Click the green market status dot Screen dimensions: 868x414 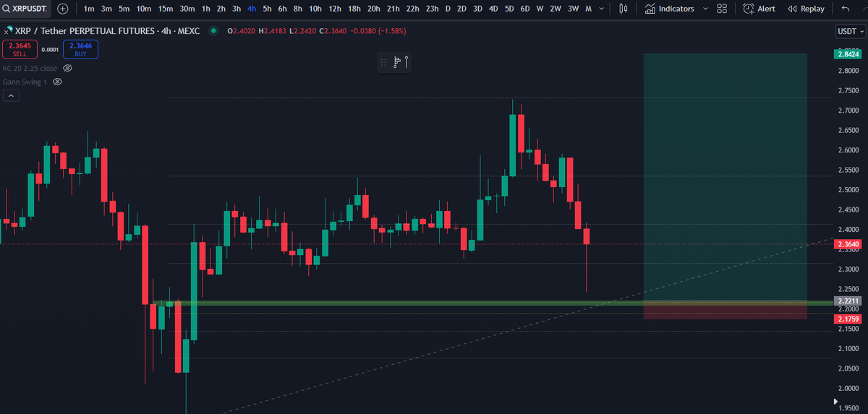coord(213,31)
